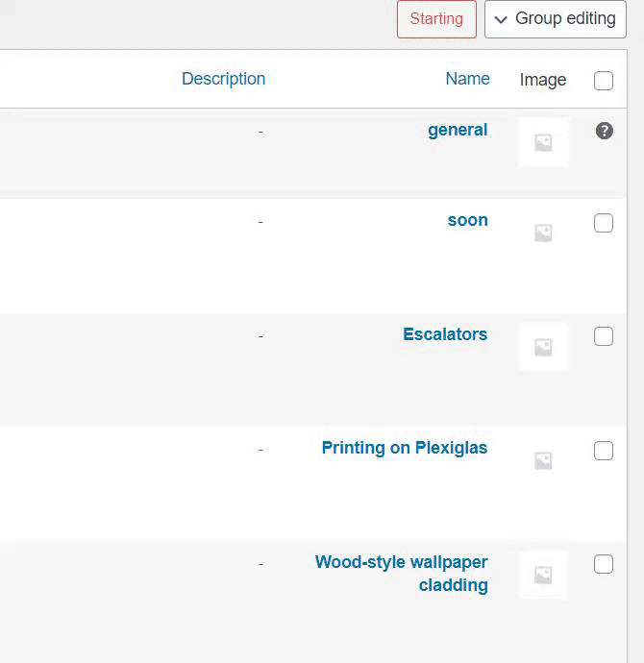Select the Escalators row checkbox
The image size is (644, 663).
click(x=604, y=336)
